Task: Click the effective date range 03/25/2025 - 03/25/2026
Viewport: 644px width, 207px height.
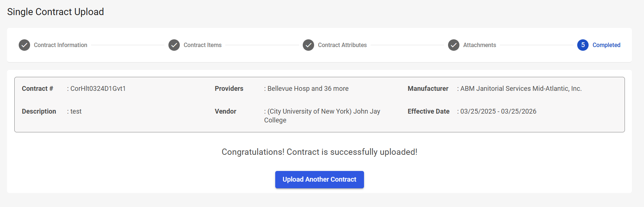Action: (x=498, y=111)
